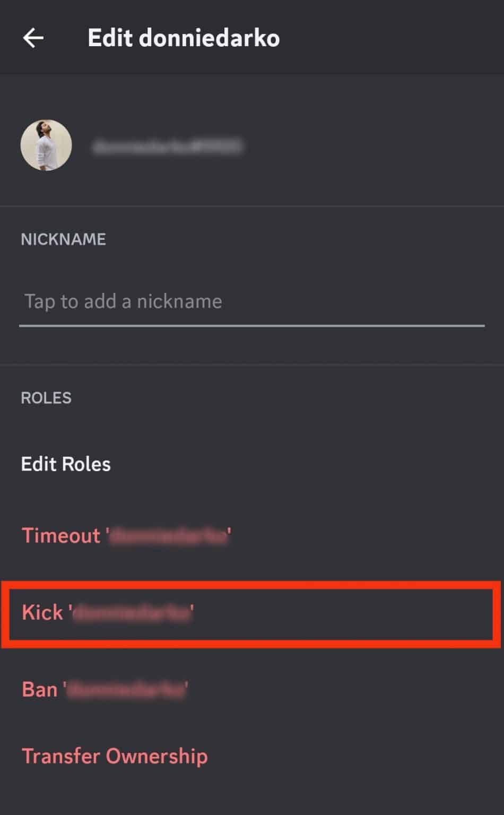Choose the Kick member option
Image resolution: width=504 pixels, height=815 pixels.
pos(107,613)
